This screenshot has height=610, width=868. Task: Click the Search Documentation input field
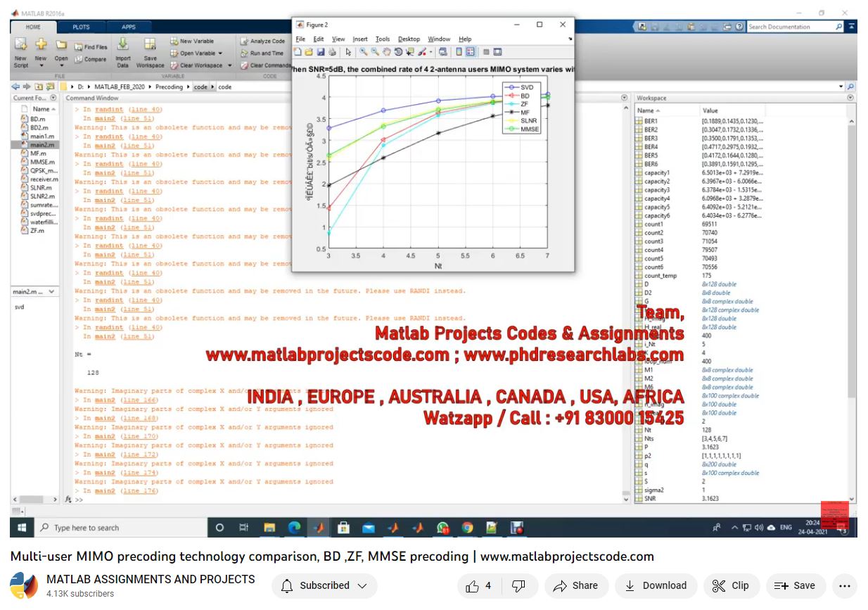click(790, 27)
